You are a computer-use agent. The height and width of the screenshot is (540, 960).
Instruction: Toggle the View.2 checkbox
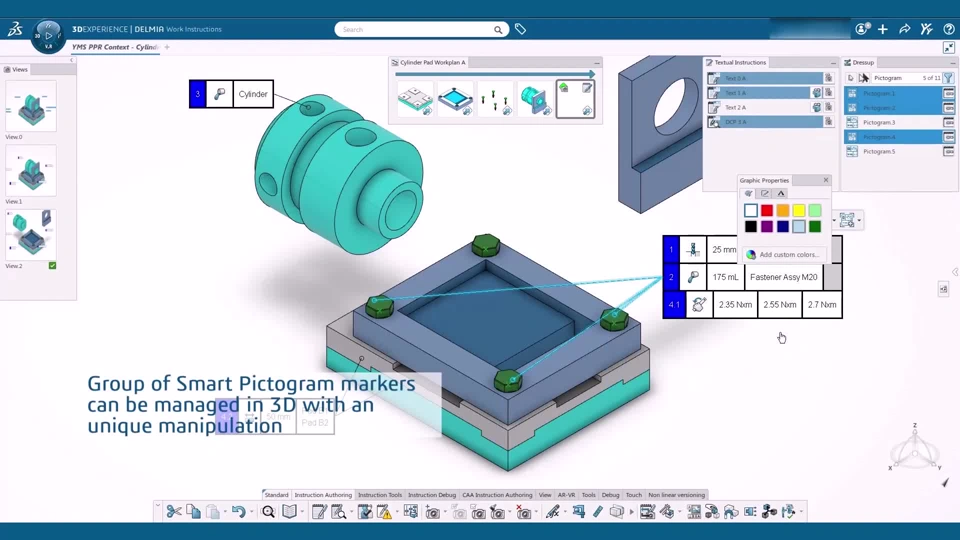pyautogui.click(x=52, y=266)
